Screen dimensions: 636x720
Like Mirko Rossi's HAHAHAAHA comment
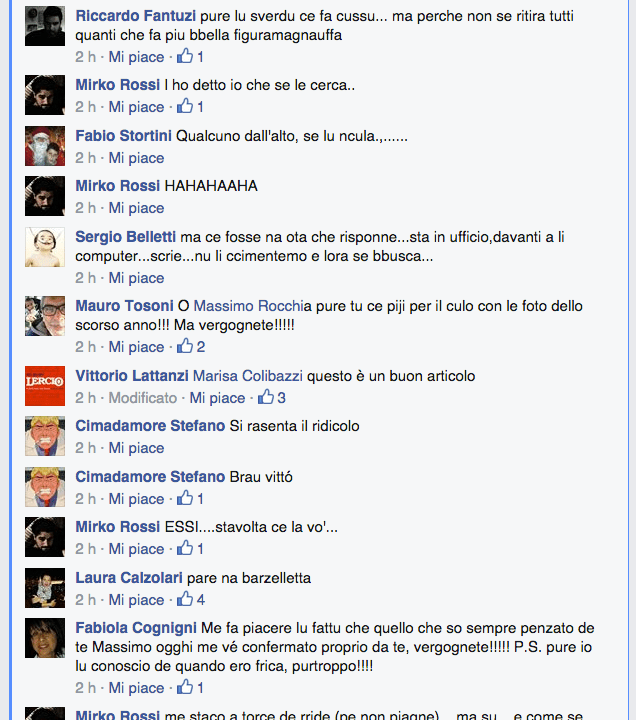point(136,208)
